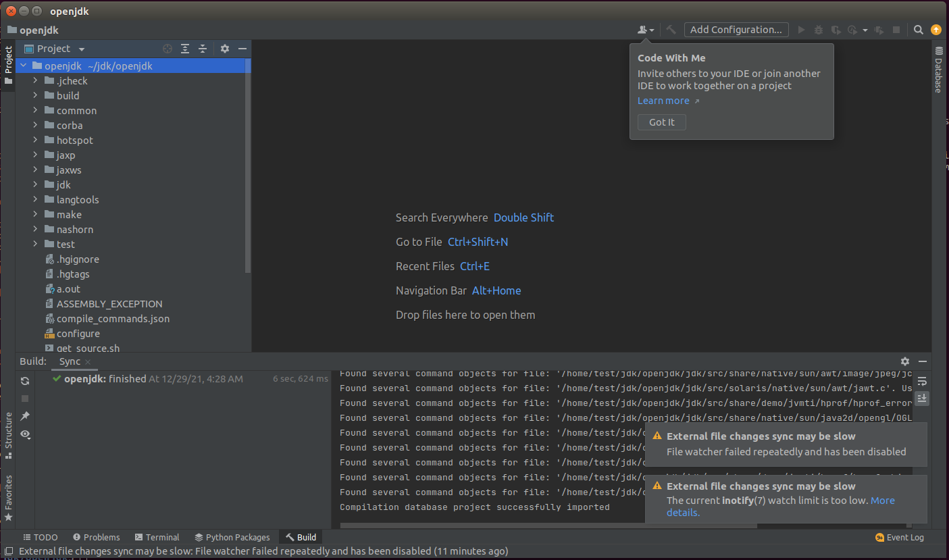Click the Build project hammer icon
The image size is (949, 560).
(671, 30)
